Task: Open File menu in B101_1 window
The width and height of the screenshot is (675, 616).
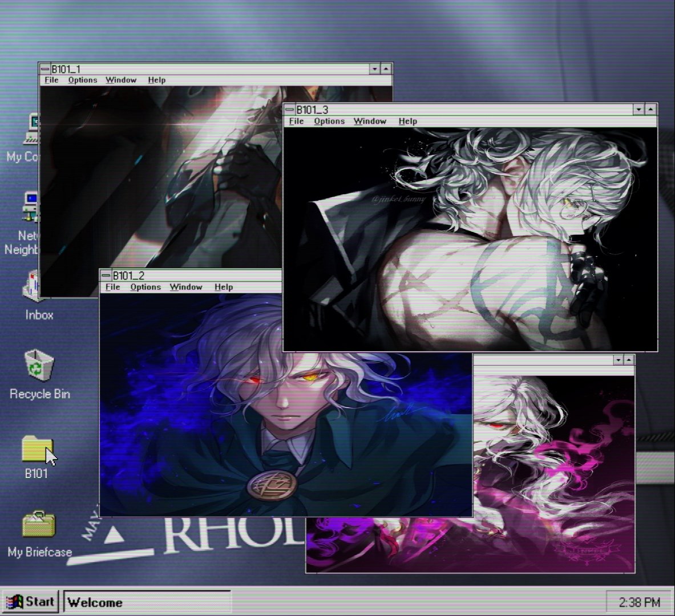Action: point(51,80)
